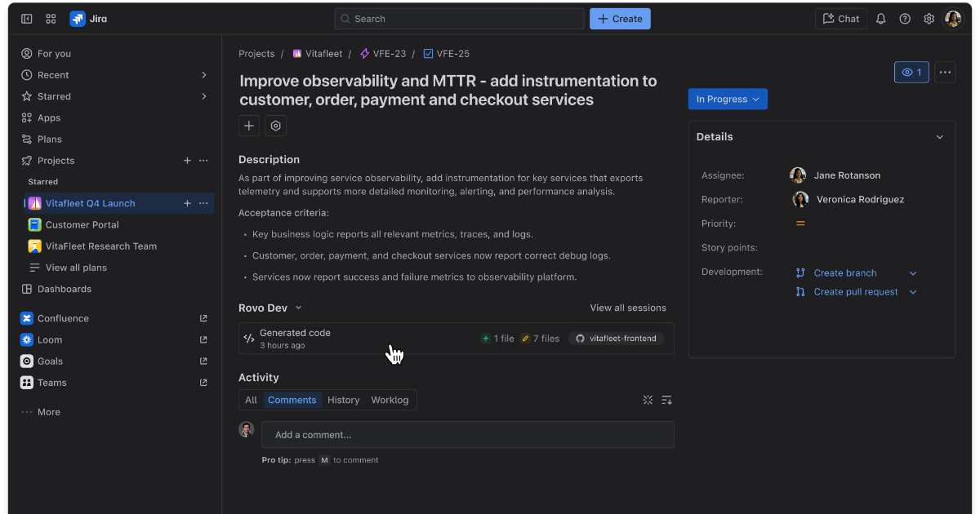The width and height of the screenshot is (980, 514).
Task: Open the View all sessions link
Action: (628, 308)
